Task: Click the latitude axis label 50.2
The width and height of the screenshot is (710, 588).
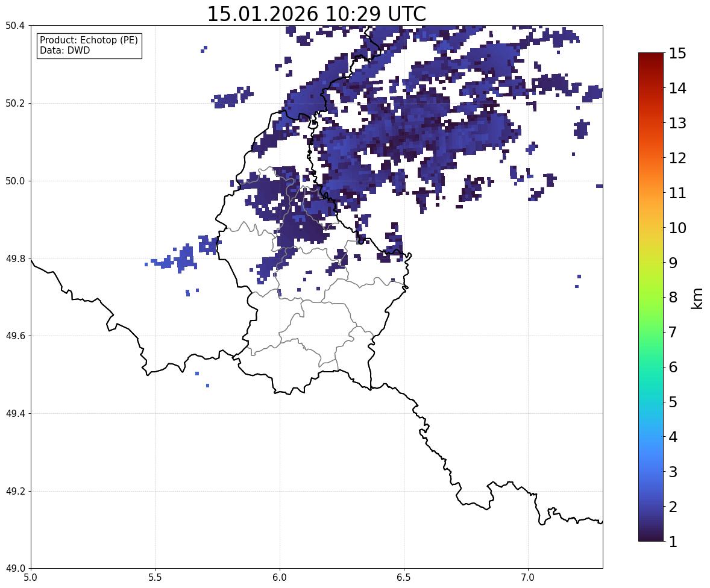Action: point(14,103)
